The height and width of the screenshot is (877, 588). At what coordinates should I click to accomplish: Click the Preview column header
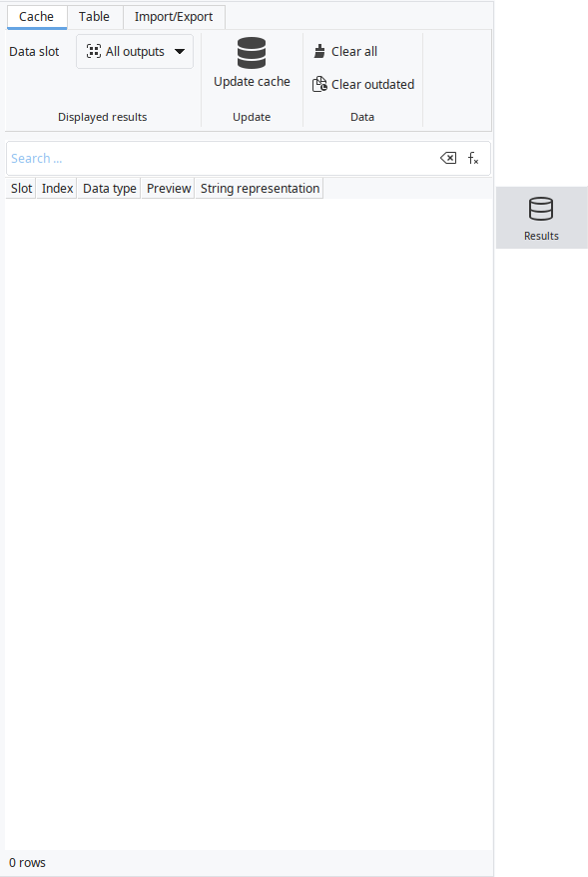pos(169,189)
